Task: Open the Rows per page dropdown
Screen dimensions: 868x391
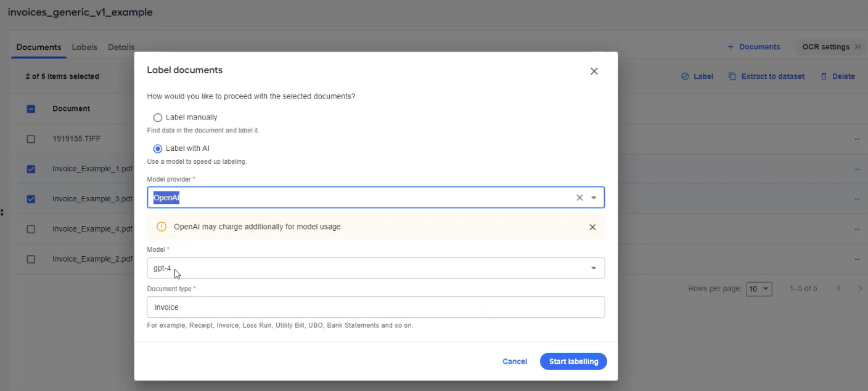Action: [759, 289]
